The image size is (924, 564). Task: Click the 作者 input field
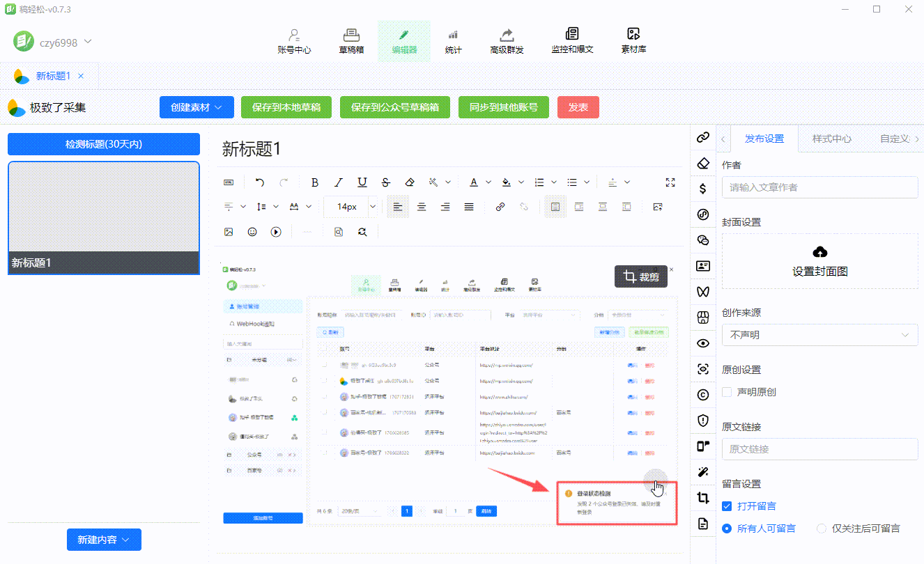coord(819,187)
